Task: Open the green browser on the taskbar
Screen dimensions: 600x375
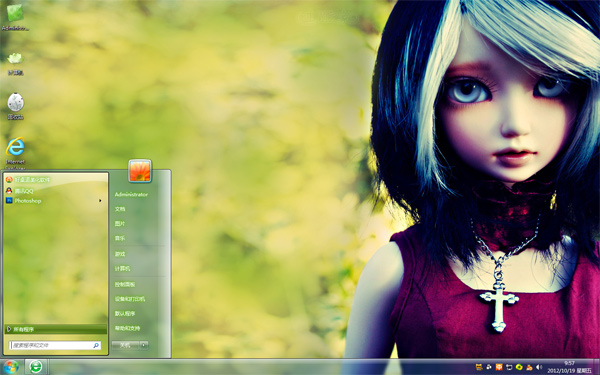Action: (x=36, y=367)
